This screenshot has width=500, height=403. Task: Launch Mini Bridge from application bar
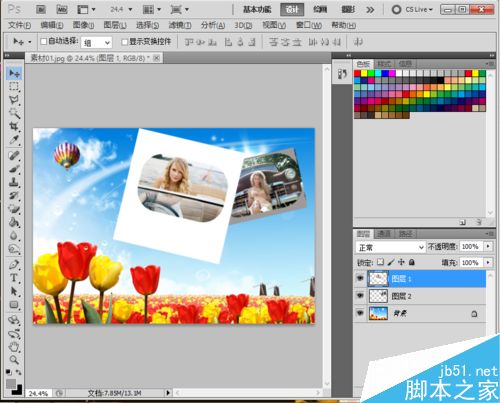(x=62, y=10)
